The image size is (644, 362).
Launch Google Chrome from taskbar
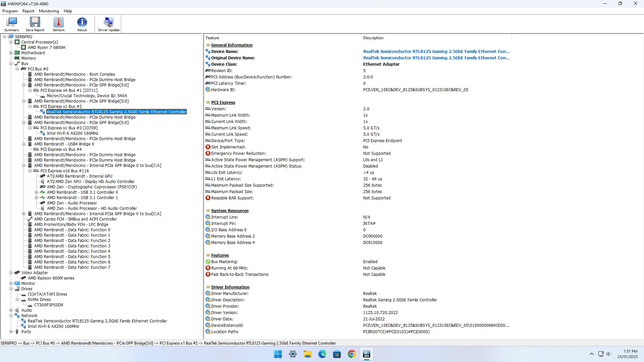352,354
